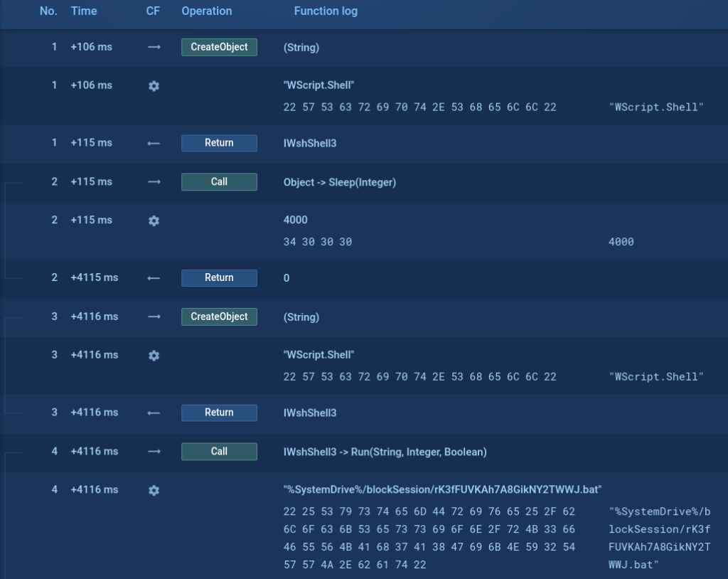Click right arrow in the Run Call row
The image size is (728, 579).
point(154,452)
